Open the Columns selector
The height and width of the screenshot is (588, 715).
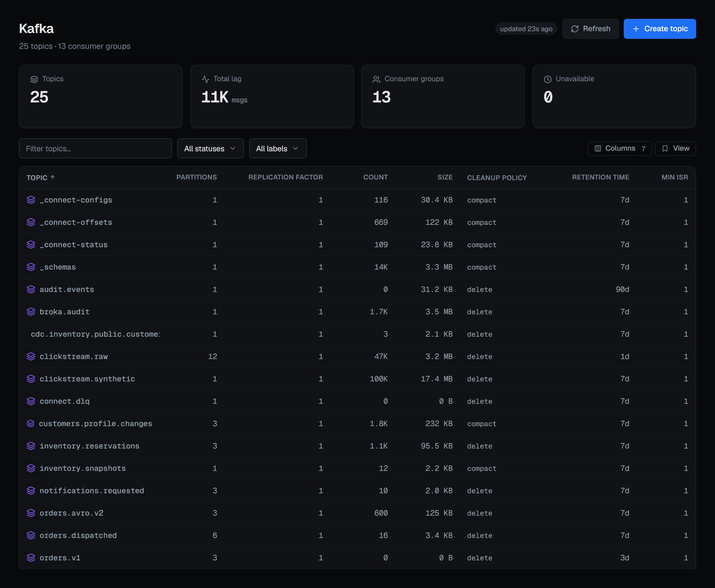point(619,148)
